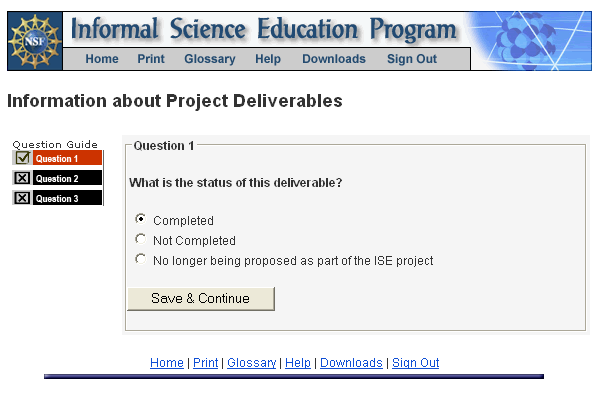The height and width of the screenshot is (403, 612).
Task: Go to Question 2 in Question Guide
Action: coord(67,178)
